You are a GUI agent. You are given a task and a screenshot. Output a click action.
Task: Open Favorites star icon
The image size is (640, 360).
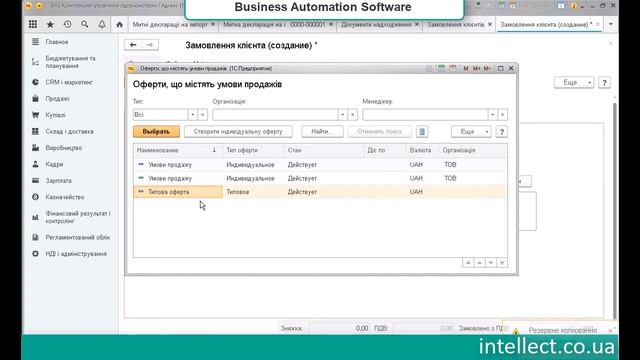pos(50,24)
